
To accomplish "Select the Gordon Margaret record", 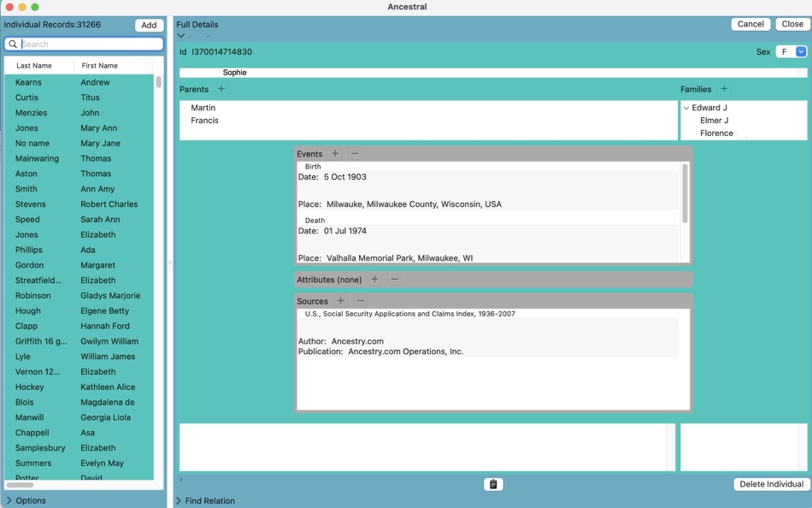I will coord(79,265).
